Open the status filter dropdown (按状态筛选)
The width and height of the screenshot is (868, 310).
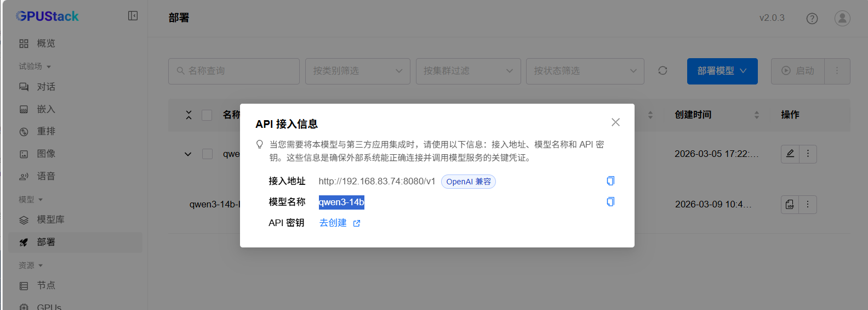(x=585, y=71)
